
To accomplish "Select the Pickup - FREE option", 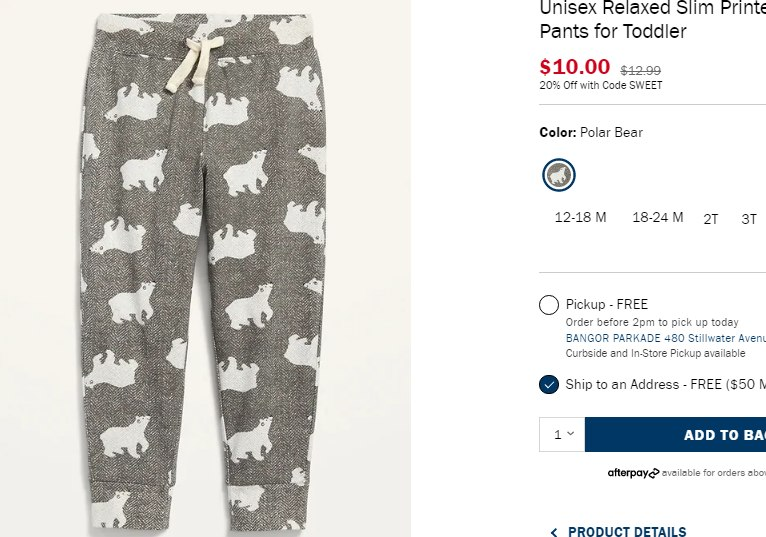I will click(x=548, y=305).
